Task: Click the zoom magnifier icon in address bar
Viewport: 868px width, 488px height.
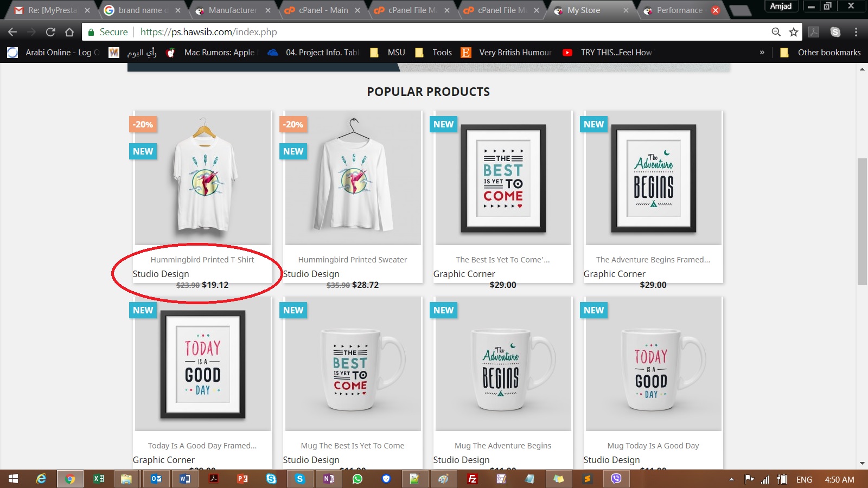Action: (x=776, y=32)
